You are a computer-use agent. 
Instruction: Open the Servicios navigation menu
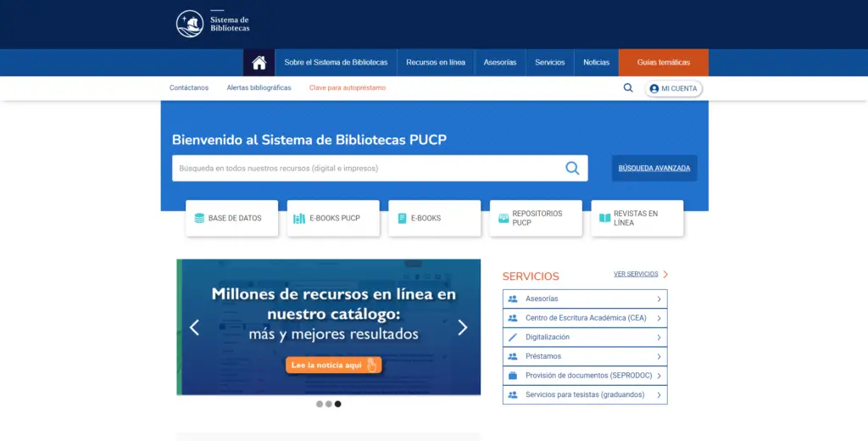pos(549,63)
